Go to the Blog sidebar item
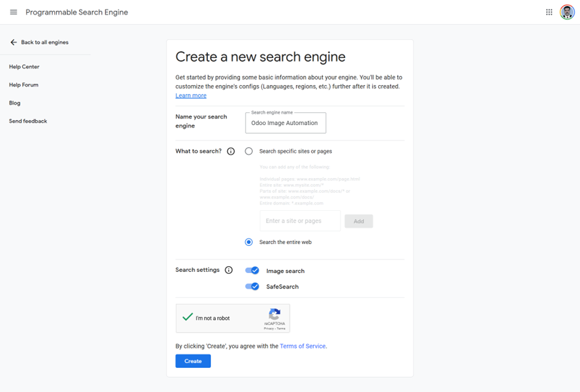The height and width of the screenshot is (392, 580). (x=15, y=103)
